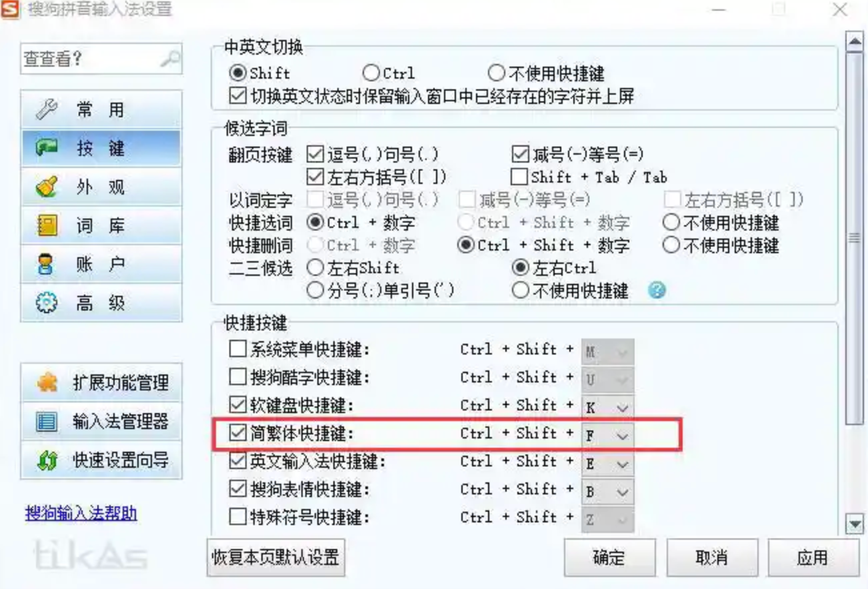Click the book icon beside 词库
868x589 pixels.
(x=46, y=226)
